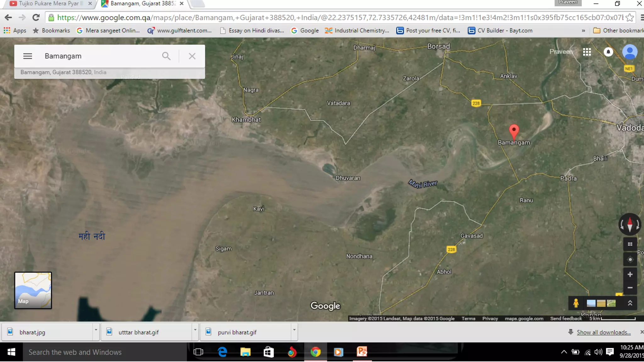Zoom in on the map
644x362 pixels.
coord(630,275)
